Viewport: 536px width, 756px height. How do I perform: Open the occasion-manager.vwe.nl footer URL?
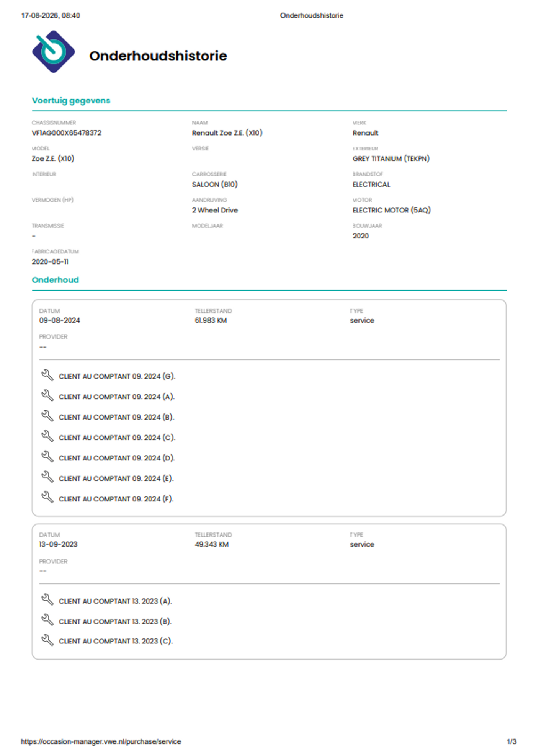101,741
